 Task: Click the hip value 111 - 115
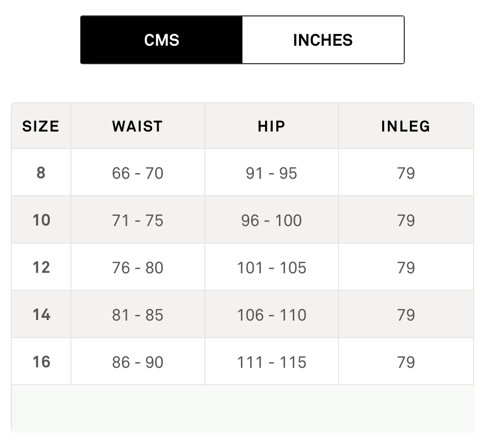271,362
